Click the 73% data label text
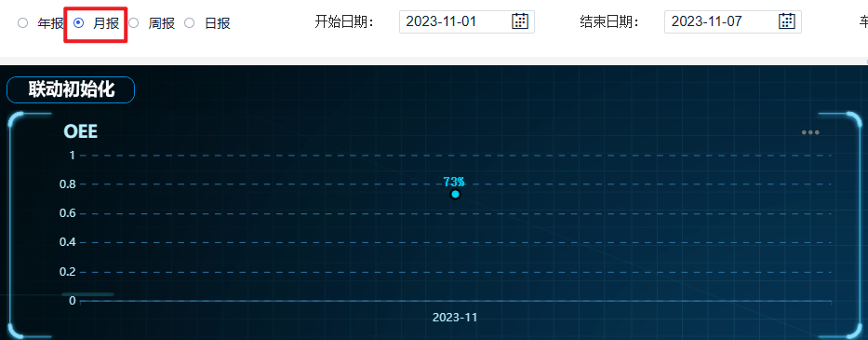 tap(454, 182)
